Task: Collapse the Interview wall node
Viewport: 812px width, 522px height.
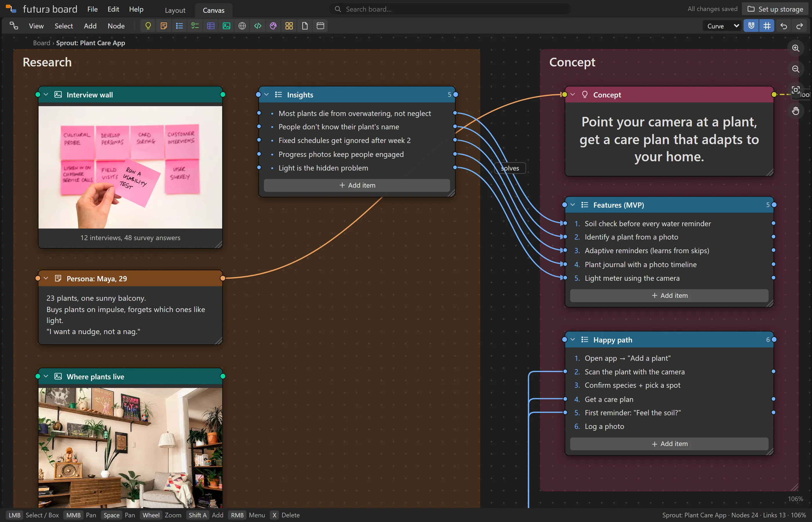Action: point(46,95)
